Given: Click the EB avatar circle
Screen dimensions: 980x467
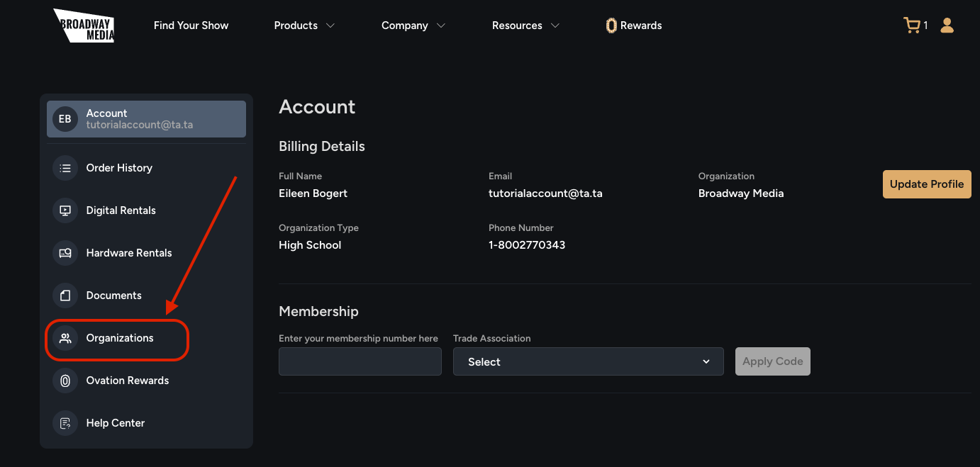Looking at the screenshot, I should [x=65, y=118].
